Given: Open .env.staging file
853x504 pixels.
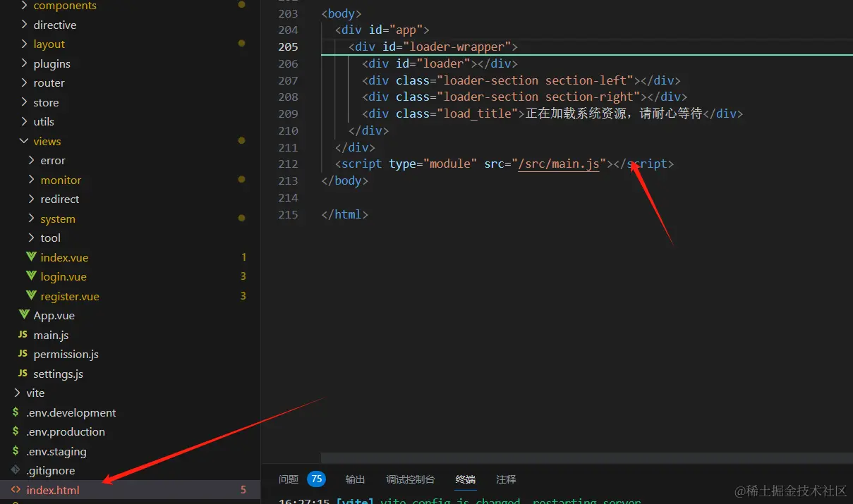Looking at the screenshot, I should [x=56, y=451].
